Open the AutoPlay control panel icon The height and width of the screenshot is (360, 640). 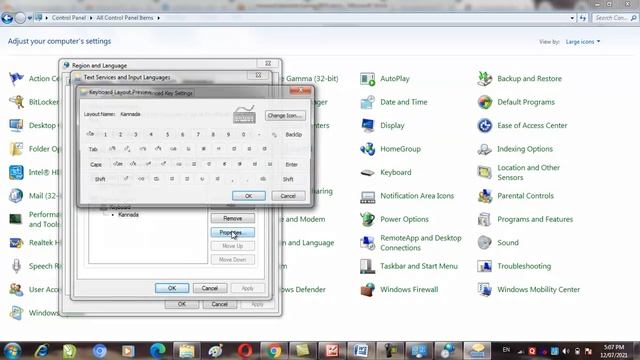click(367, 79)
